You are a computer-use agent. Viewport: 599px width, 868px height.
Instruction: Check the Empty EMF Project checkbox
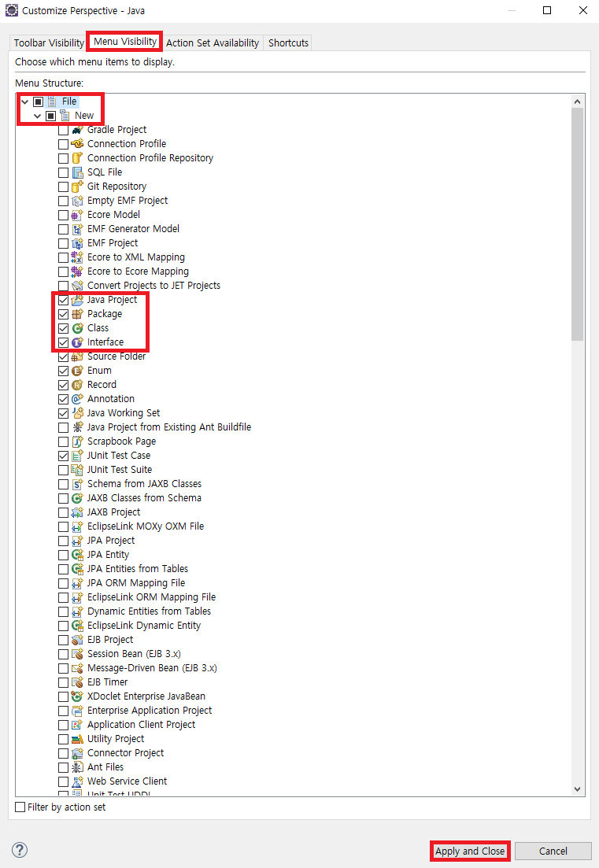(x=63, y=201)
